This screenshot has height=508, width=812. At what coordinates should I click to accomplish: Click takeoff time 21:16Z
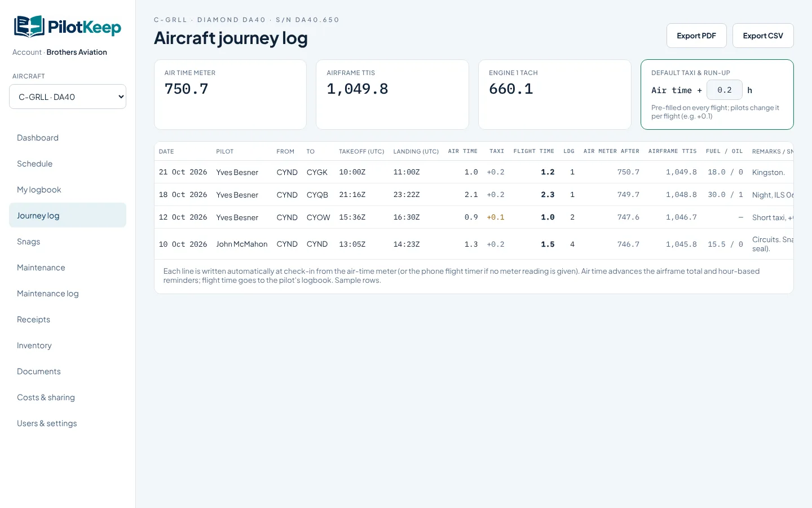[x=352, y=195]
